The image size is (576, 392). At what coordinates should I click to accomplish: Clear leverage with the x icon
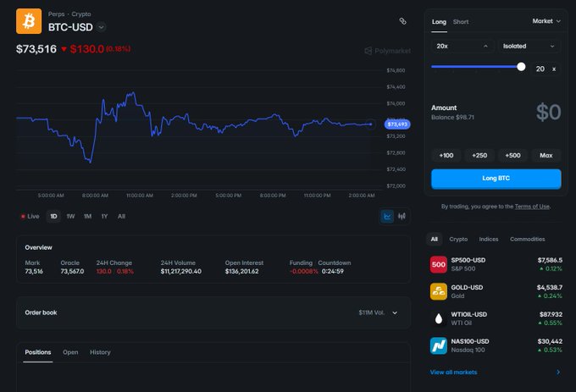[554, 69]
